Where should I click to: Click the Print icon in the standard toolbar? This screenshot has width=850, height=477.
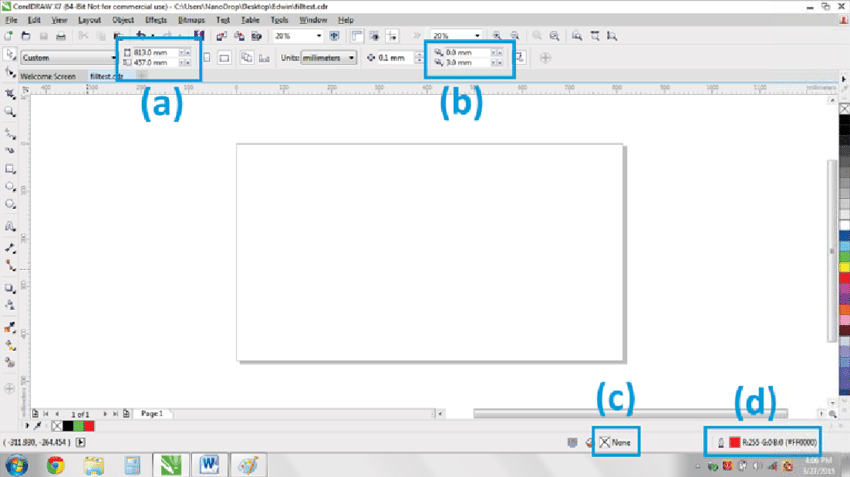pyautogui.click(x=60, y=36)
